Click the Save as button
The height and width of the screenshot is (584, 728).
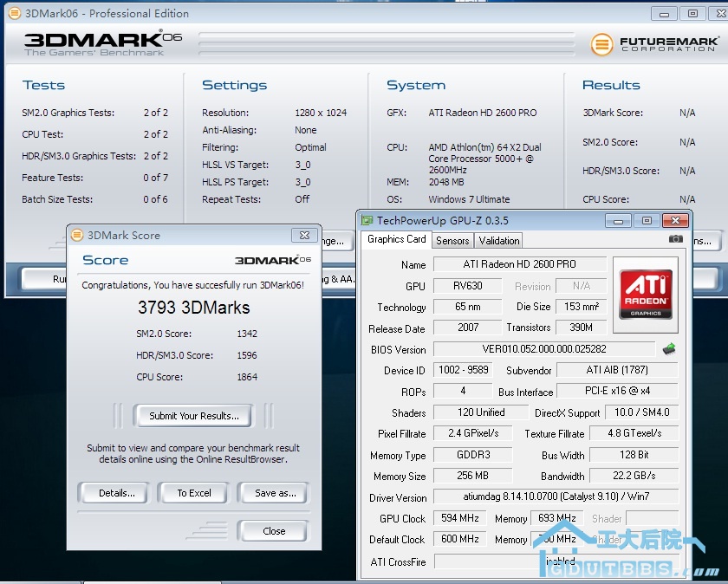point(273,493)
